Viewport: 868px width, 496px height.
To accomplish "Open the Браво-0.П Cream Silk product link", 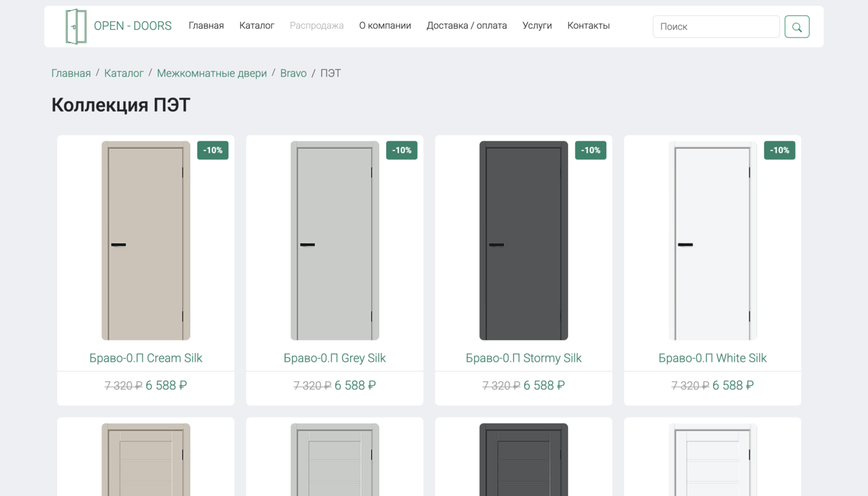I will point(146,358).
